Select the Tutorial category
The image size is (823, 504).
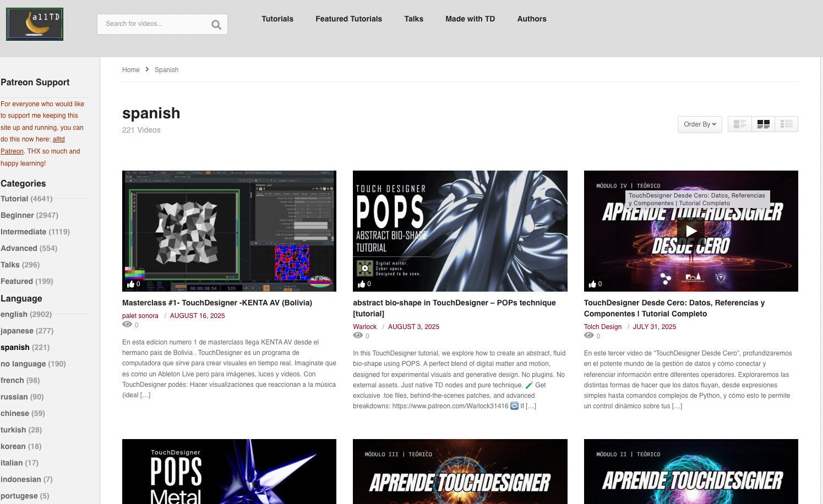point(26,199)
